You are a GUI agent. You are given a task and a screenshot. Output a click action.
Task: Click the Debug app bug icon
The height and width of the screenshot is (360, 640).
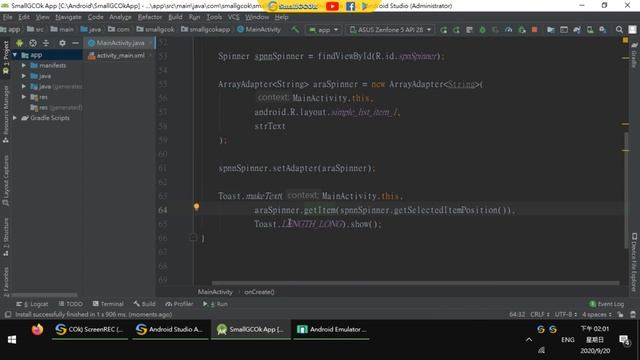482,30
